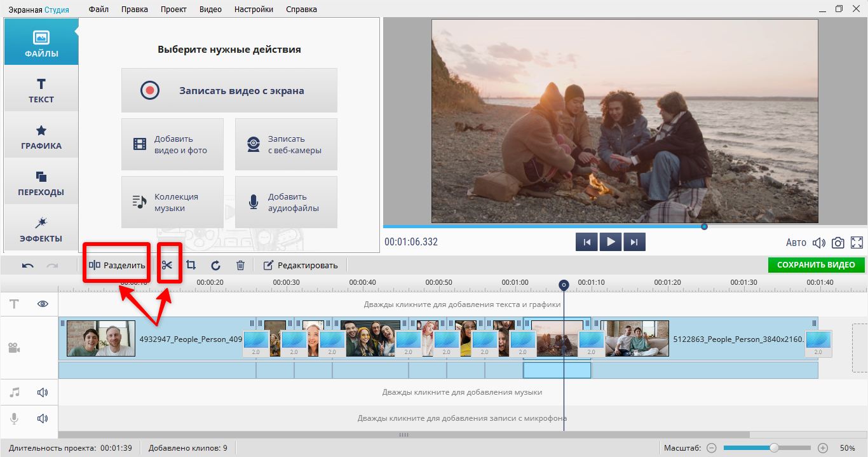Open the Файл menu
Viewport: 868px width, 457px height.
(98, 9)
